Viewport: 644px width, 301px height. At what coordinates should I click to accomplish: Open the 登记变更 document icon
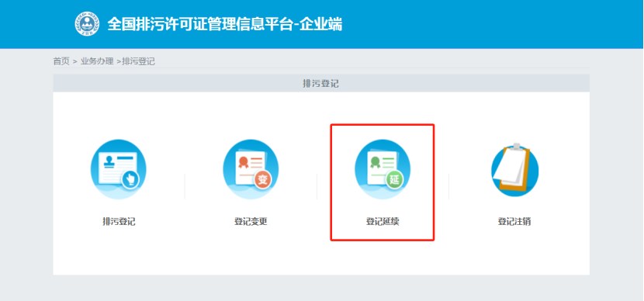[x=251, y=169]
